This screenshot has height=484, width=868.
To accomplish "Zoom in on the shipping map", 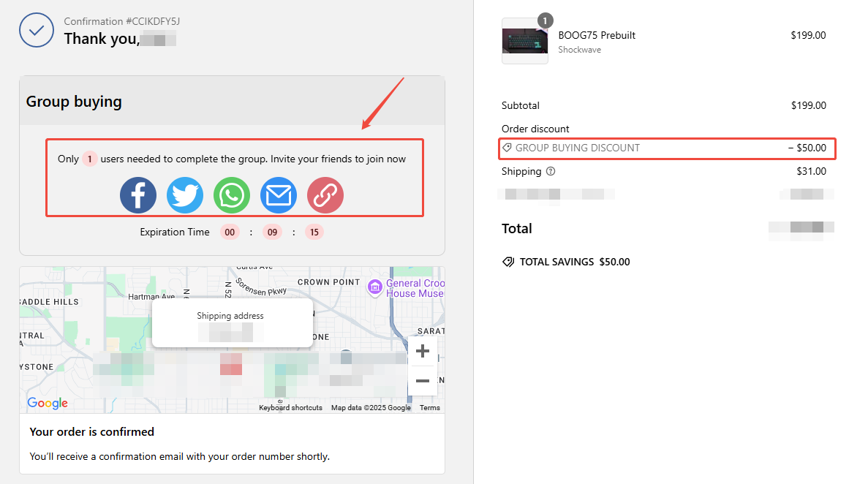I will (x=422, y=352).
